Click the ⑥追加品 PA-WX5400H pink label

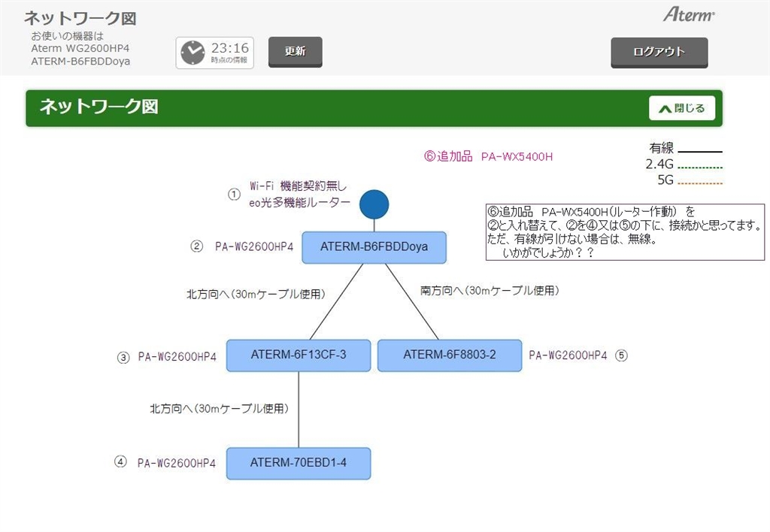click(488, 156)
